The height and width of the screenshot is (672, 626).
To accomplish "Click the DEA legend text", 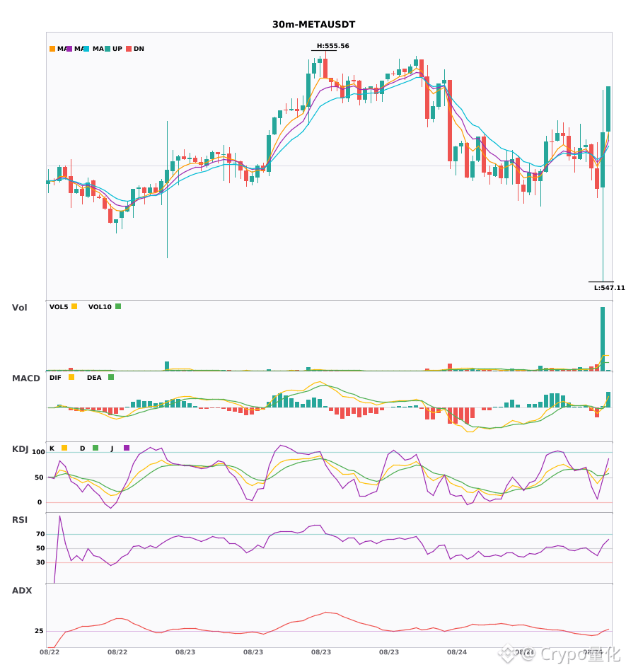I will [94, 378].
